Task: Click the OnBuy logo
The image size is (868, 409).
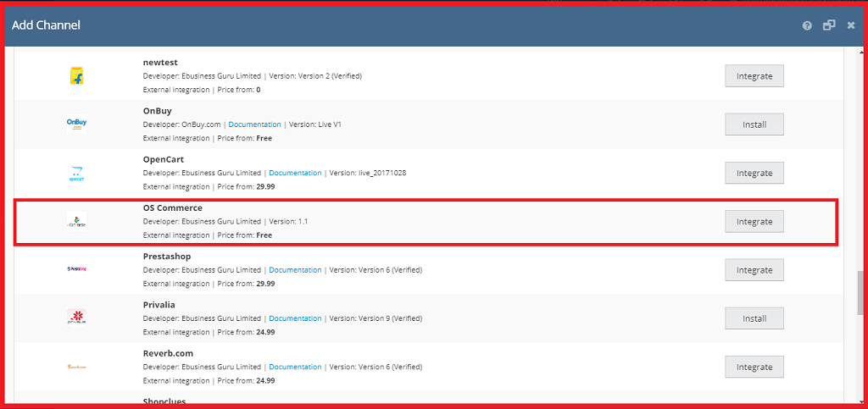Action: [77, 124]
